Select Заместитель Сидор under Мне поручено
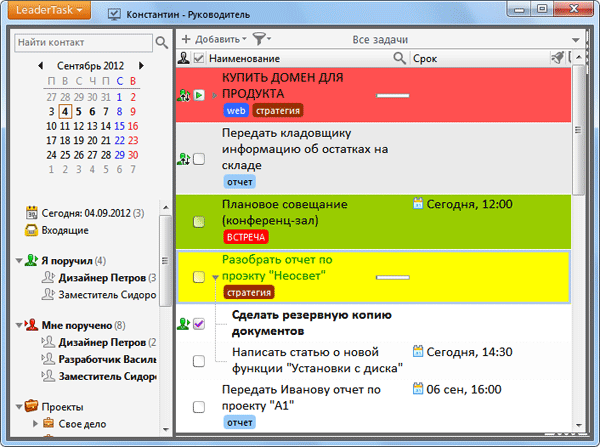 point(107,376)
